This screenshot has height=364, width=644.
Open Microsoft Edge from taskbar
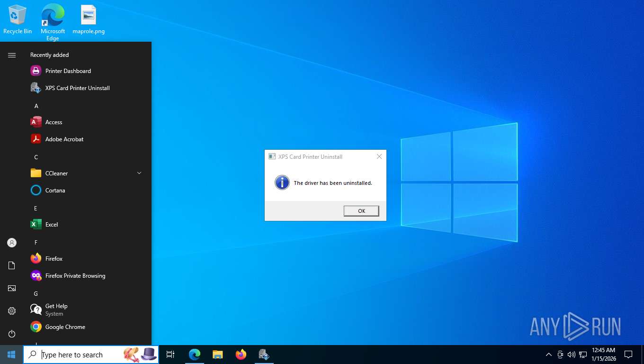coord(195,355)
